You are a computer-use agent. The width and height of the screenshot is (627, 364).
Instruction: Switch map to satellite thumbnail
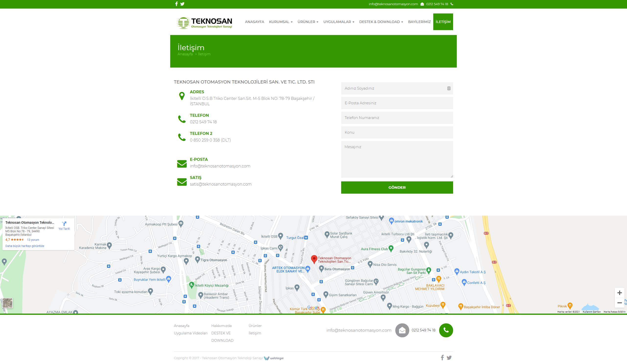point(7,303)
